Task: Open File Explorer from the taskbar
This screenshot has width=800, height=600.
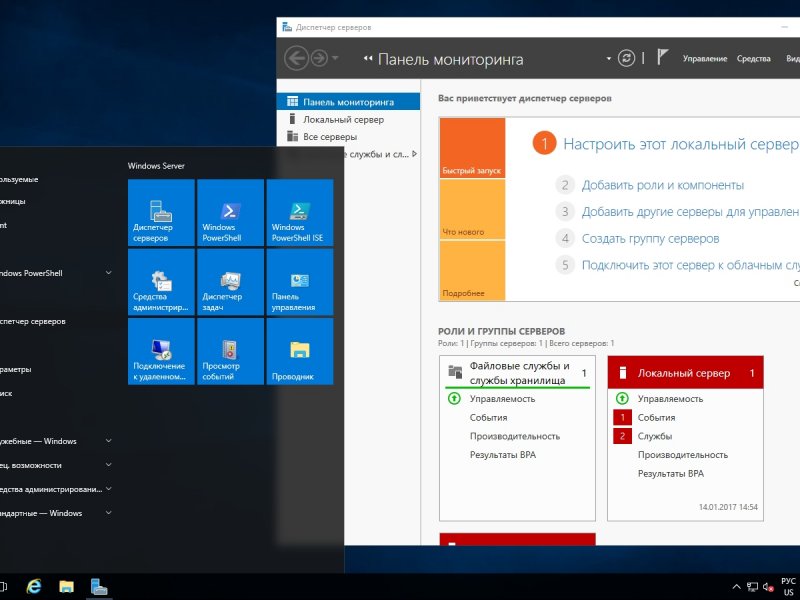Action: tap(66, 587)
